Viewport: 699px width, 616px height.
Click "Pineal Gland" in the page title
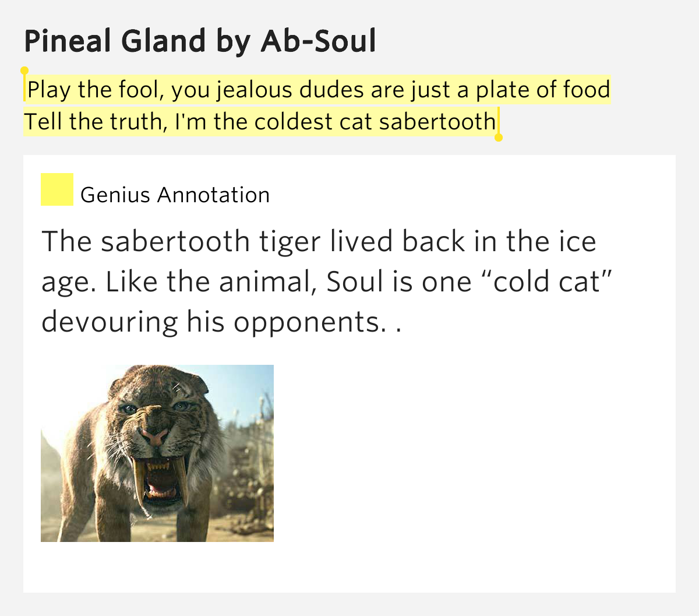pos(115,41)
